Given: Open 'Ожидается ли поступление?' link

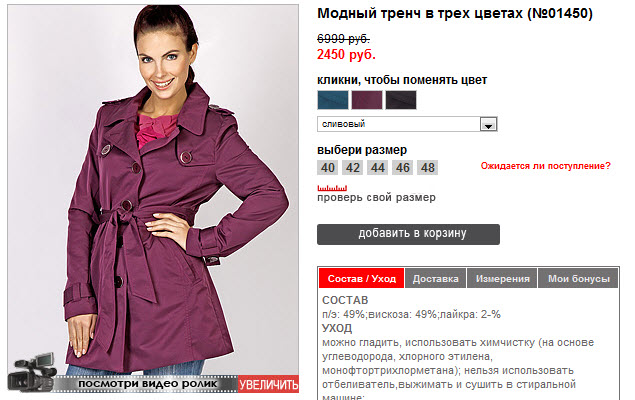Looking at the screenshot, I should [x=546, y=166].
